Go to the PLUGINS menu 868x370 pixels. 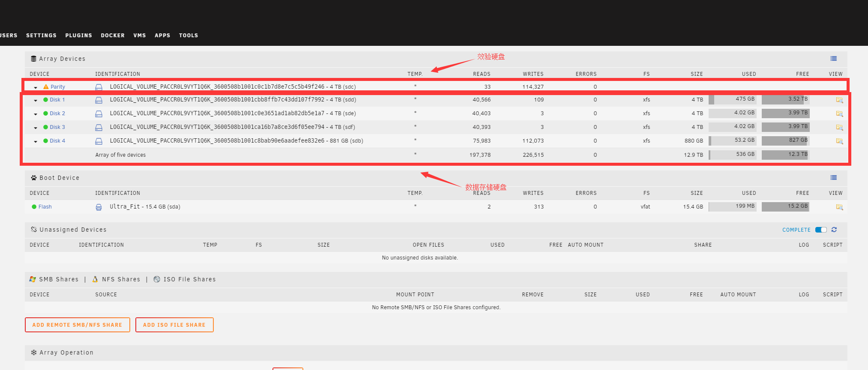(x=78, y=36)
